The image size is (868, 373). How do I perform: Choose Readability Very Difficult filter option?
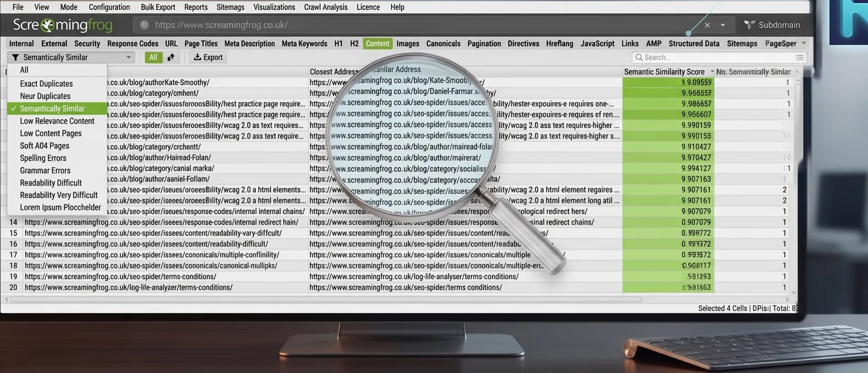point(57,195)
